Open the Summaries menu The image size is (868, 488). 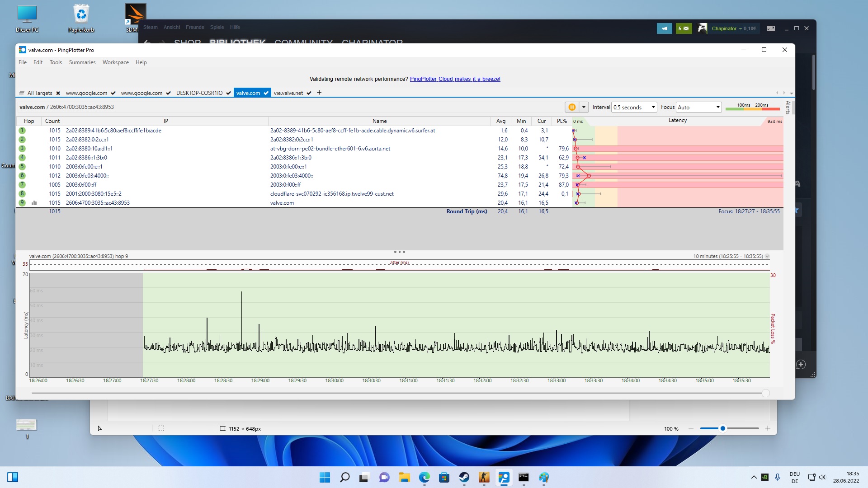point(82,62)
